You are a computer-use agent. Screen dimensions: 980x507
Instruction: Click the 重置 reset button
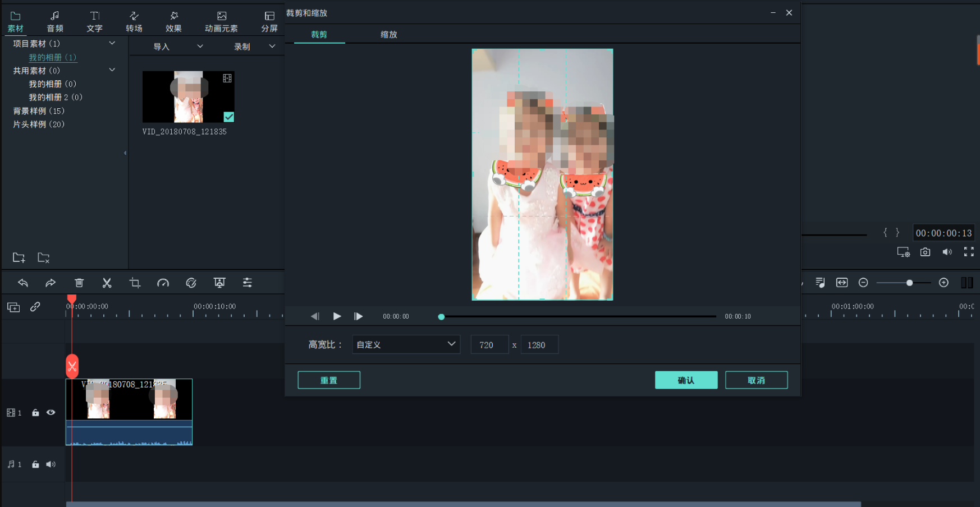click(x=329, y=380)
